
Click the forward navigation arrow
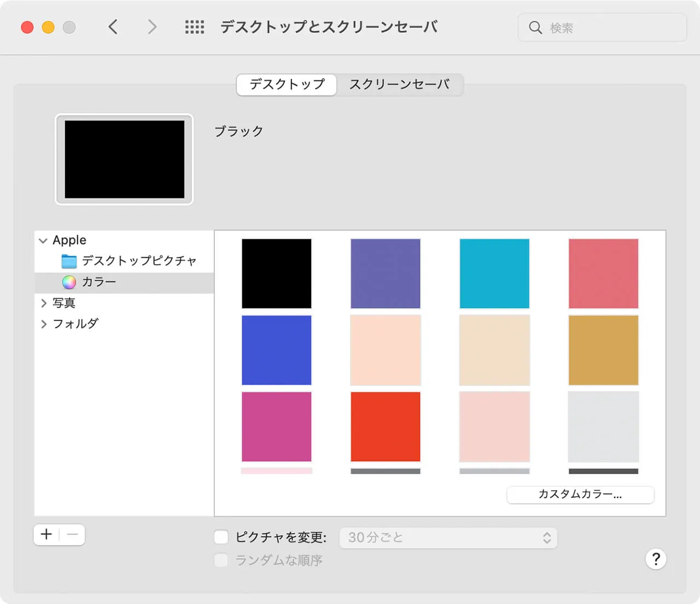coord(152,27)
